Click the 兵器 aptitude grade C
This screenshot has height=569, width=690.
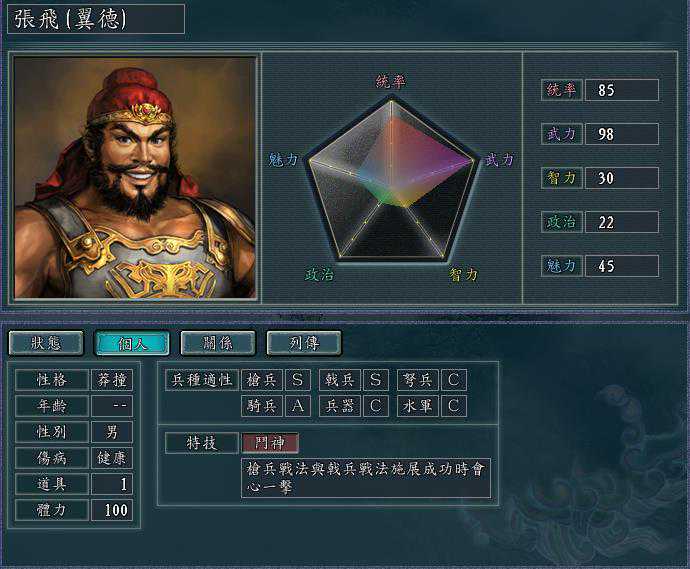376,406
